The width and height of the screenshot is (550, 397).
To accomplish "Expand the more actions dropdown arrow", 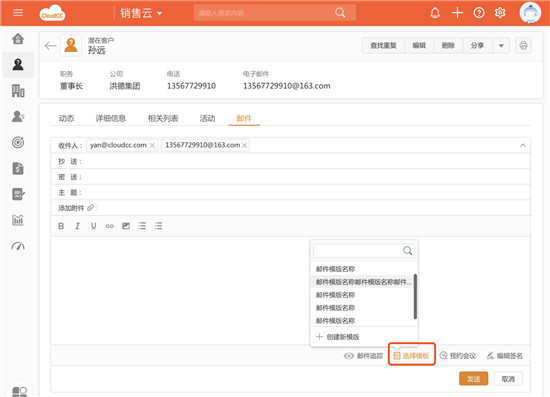I will [x=501, y=46].
